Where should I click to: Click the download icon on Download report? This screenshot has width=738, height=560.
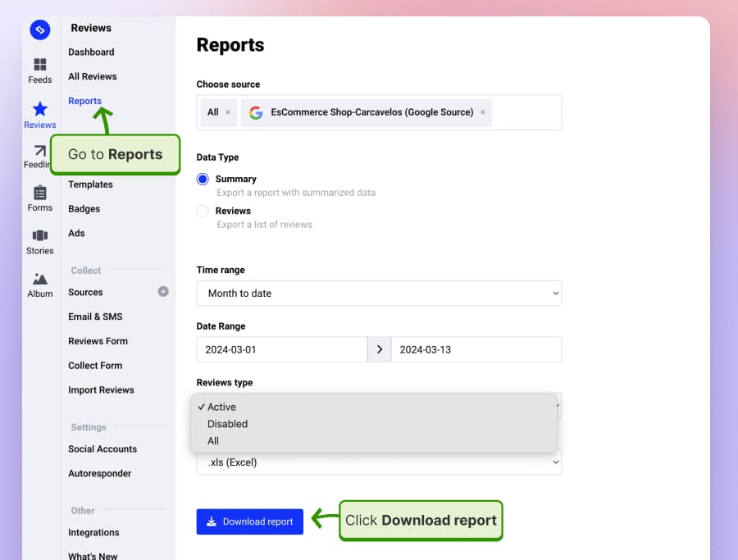[212, 521]
